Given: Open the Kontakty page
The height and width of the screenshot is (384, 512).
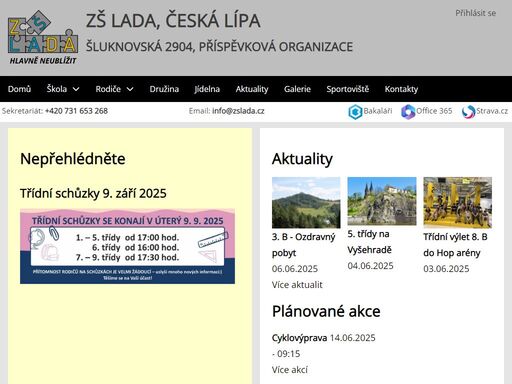Looking at the screenshot, I should [x=401, y=89].
